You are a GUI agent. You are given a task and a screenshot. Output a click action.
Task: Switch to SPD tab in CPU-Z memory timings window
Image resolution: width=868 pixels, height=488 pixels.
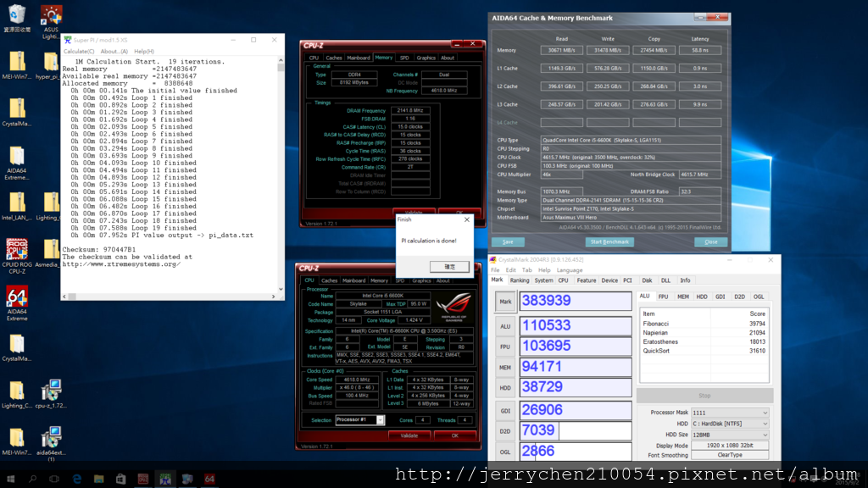[x=404, y=58]
